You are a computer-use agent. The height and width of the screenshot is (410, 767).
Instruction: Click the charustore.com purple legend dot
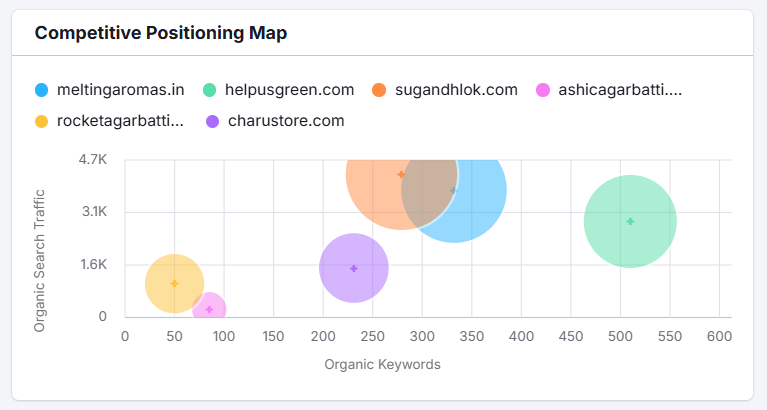coord(212,121)
